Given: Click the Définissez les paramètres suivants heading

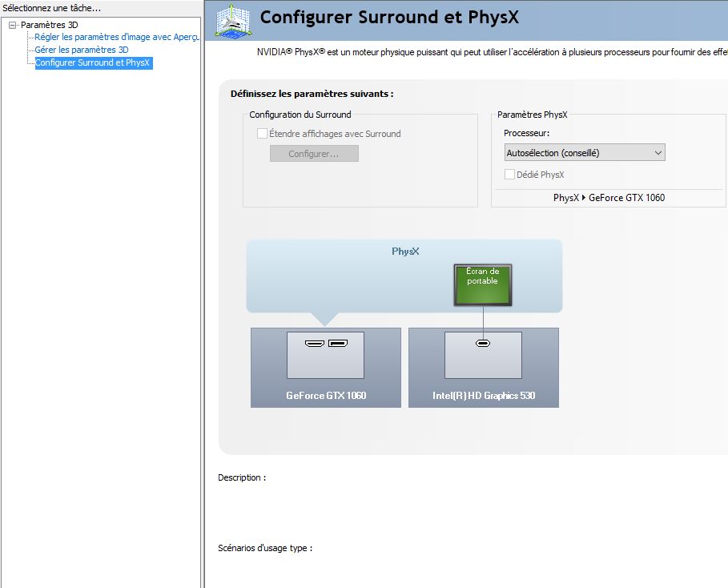Looking at the screenshot, I should tap(312, 94).
